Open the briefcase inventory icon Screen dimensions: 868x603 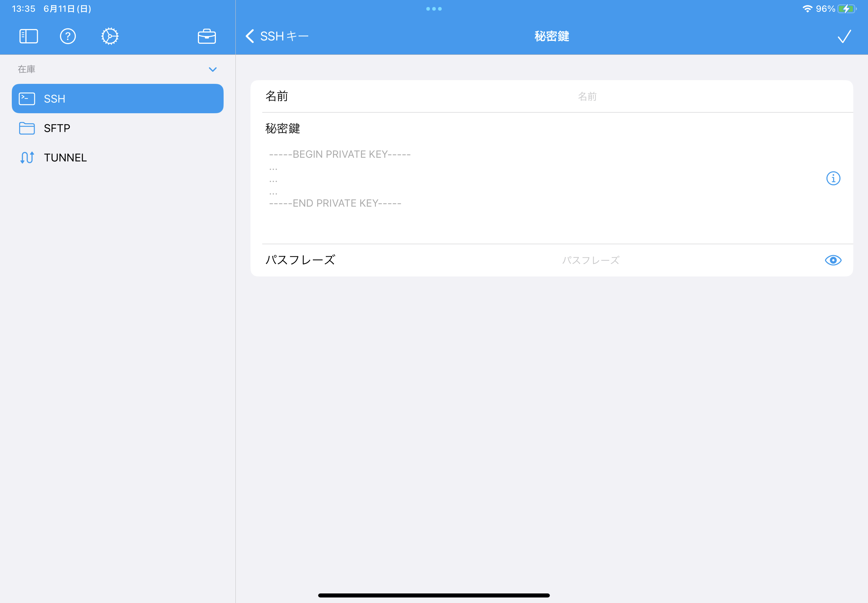point(206,36)
